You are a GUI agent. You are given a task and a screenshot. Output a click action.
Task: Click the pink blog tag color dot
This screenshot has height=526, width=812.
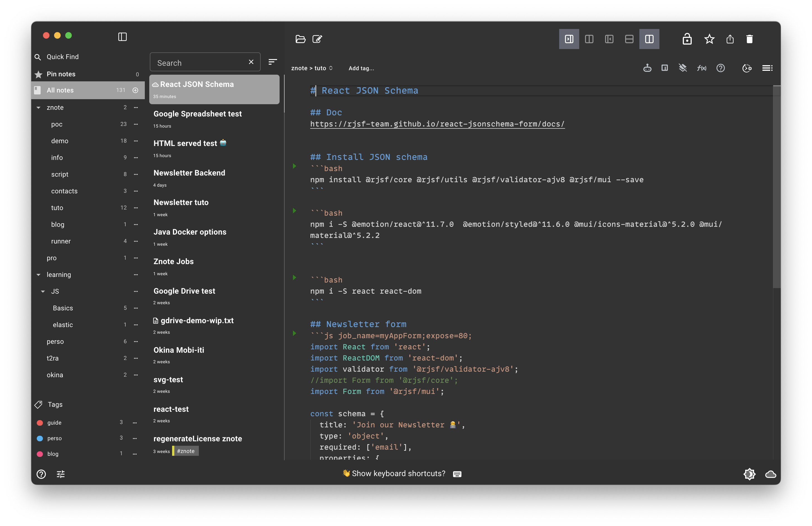40,454
